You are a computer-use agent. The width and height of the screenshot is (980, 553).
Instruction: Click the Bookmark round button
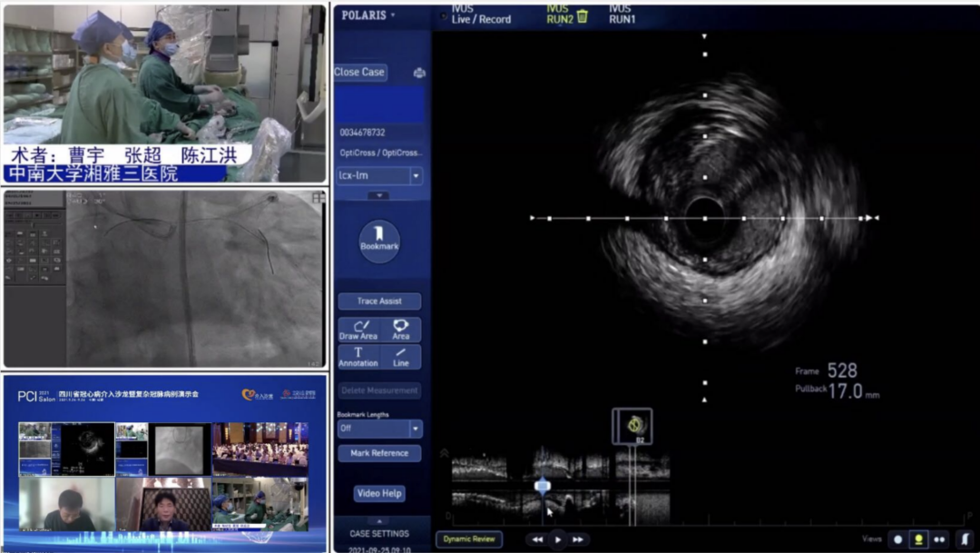point(379,242)
